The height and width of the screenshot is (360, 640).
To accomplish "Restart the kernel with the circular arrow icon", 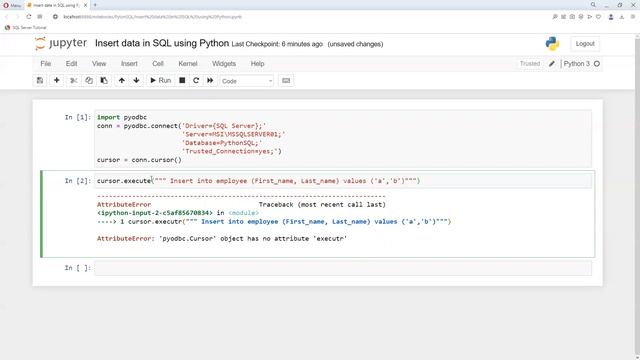I will point(196,80).
